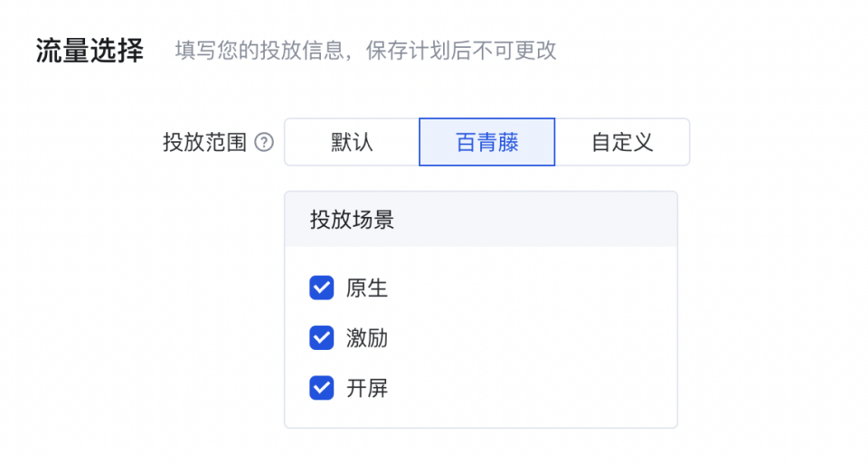
Task: Click the 开屏 option label text
Action: point(367,388)
